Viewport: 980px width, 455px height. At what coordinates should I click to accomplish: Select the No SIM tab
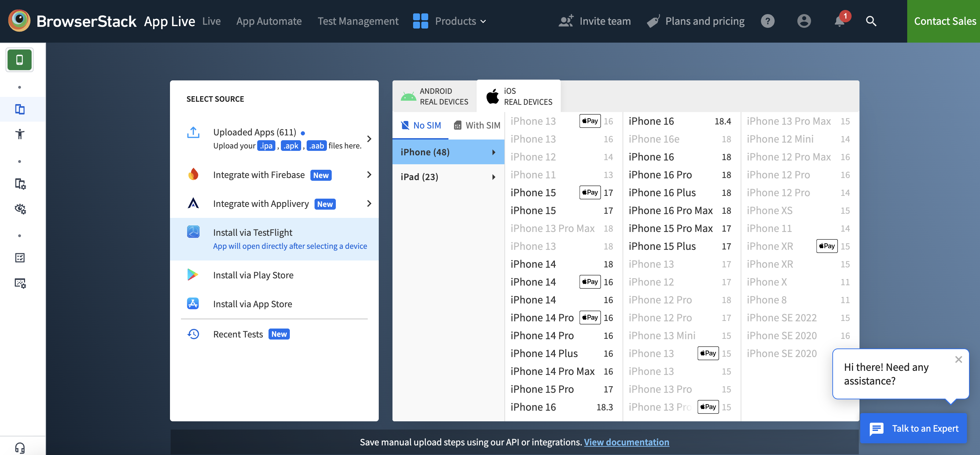pos(420,125)
